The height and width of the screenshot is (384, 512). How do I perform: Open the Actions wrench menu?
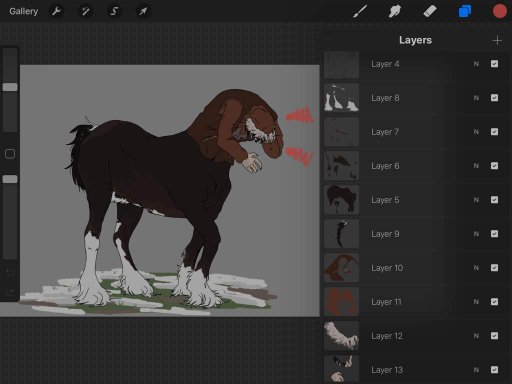[56, 11]
